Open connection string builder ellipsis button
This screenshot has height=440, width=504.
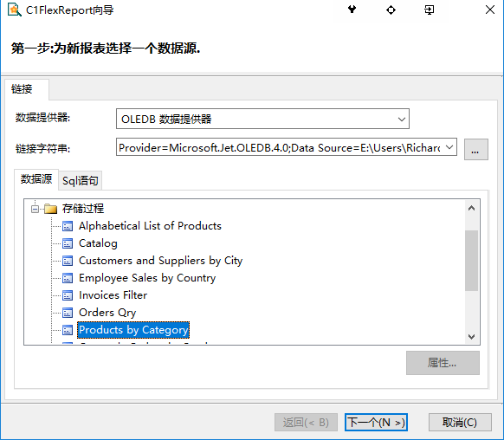click(x=475, y=150)
